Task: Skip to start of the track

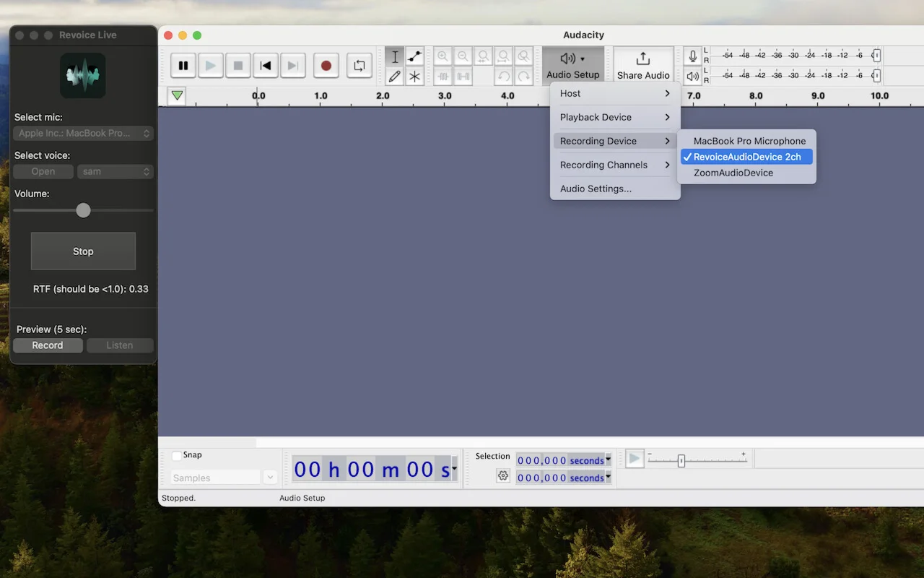Action: pyautogui.click(x=266, y=66)
